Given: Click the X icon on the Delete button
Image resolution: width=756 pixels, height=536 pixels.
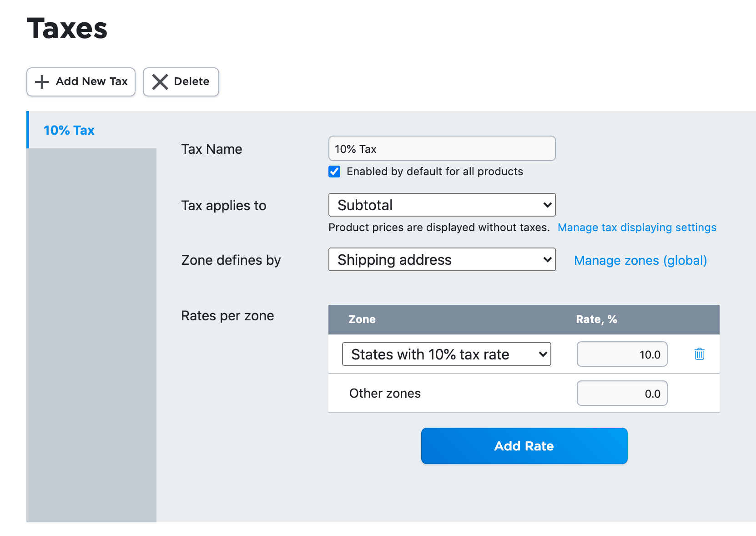Looking at the screenshot, I should point(160,82).
